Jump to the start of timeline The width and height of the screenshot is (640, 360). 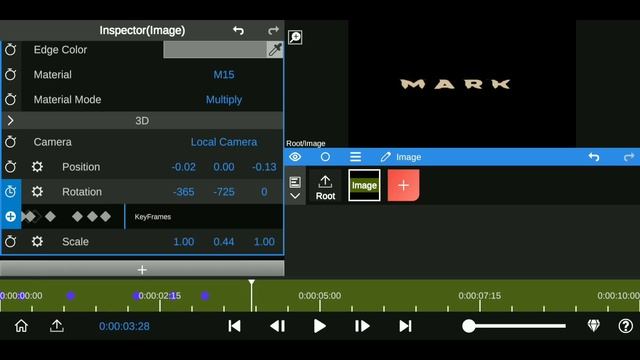coord(234,326)
